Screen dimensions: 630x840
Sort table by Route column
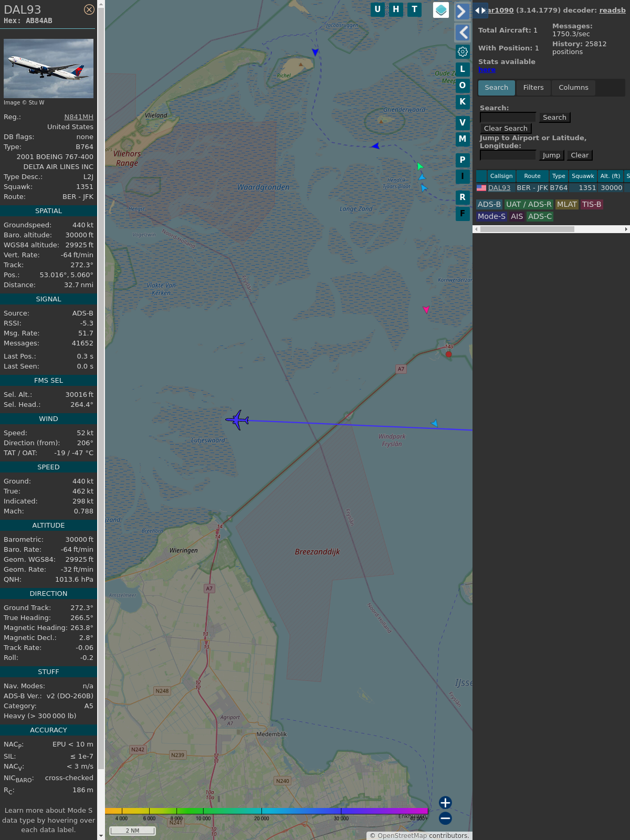click(x=532, y=176)
